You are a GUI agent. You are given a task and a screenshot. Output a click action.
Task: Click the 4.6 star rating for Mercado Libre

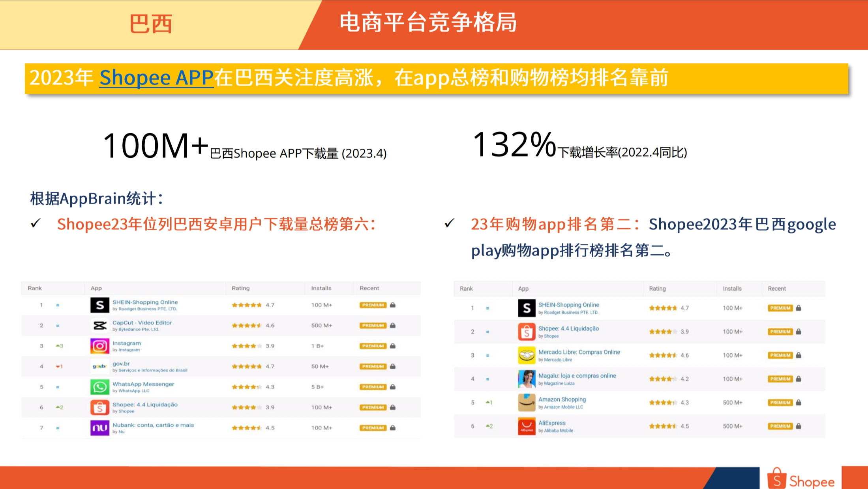point(669,355)
